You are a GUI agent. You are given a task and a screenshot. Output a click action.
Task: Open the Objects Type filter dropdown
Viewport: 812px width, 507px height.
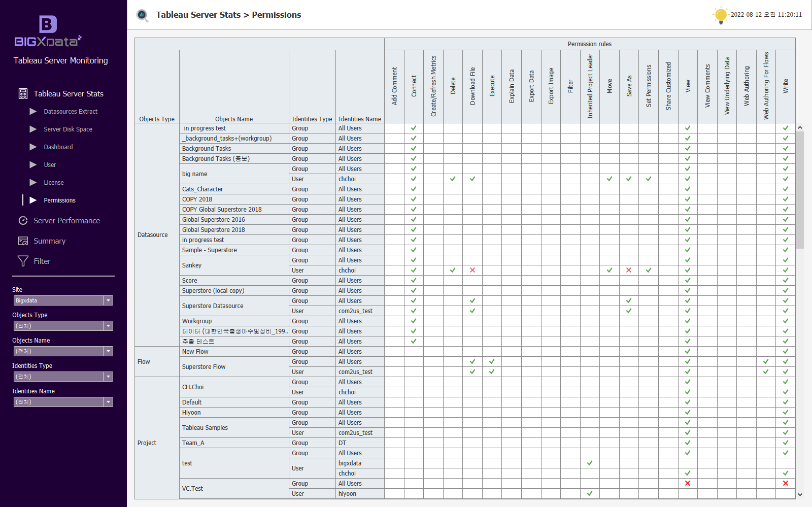coord(63,326)
